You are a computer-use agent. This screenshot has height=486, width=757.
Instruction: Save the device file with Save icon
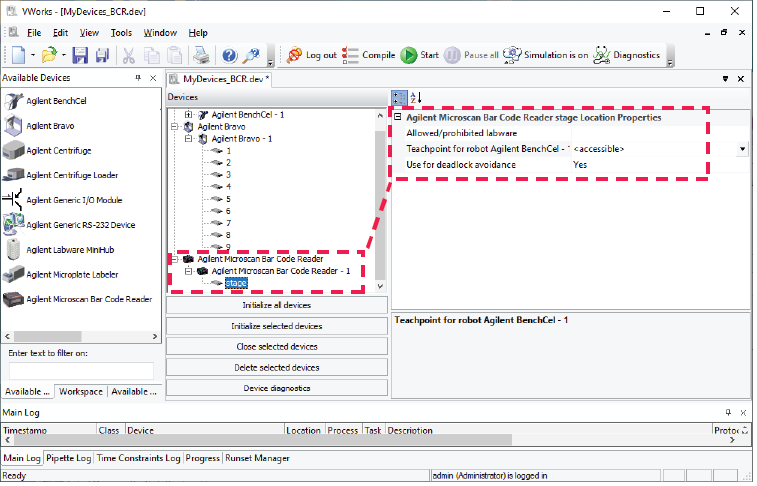tap(80, 56)
